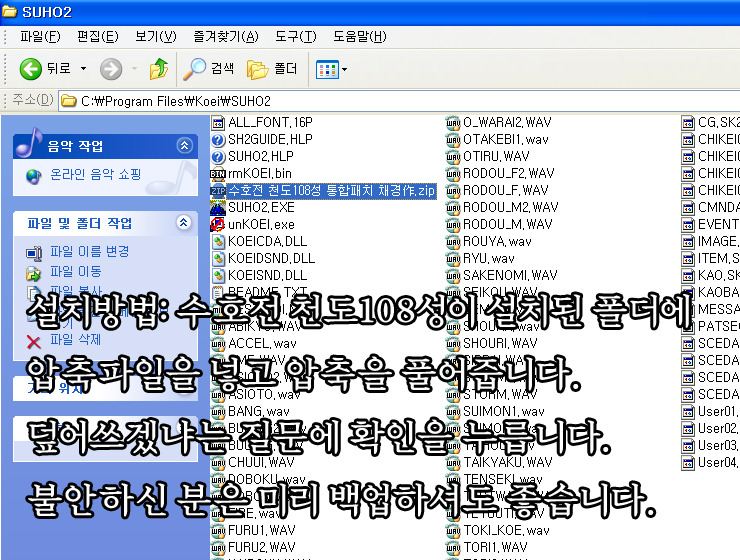
Task: Select the User01 file icon
Action: 688,412
